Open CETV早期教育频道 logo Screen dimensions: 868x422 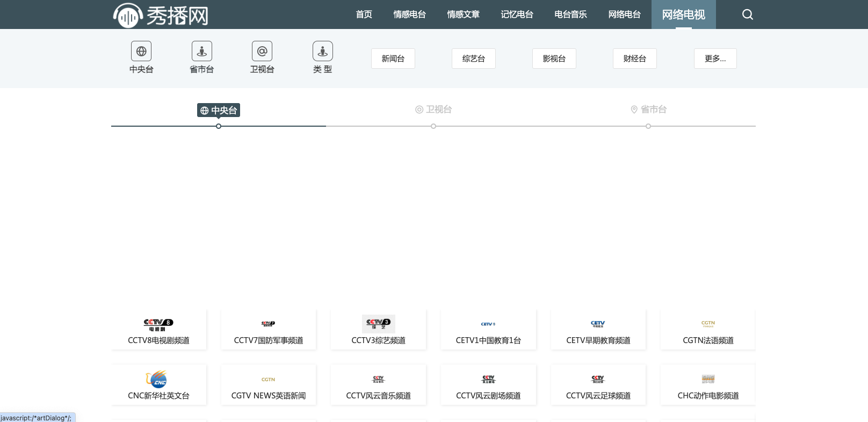[598, 324]
